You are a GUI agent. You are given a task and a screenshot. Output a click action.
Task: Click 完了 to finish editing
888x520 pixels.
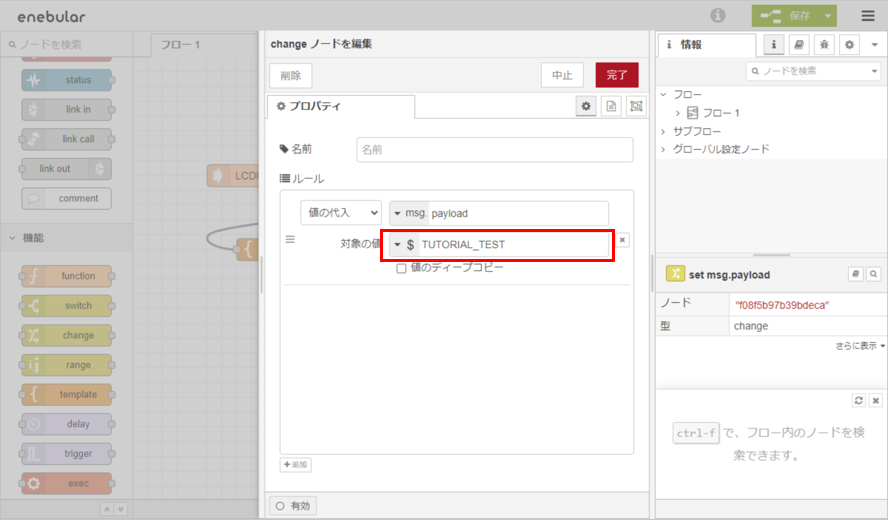617,75
